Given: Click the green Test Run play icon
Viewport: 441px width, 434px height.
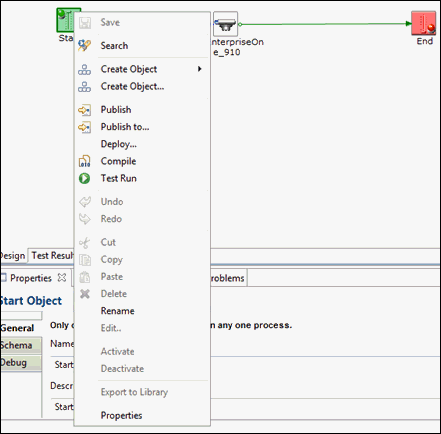Looking at the screenshot, I should (84, 178).
